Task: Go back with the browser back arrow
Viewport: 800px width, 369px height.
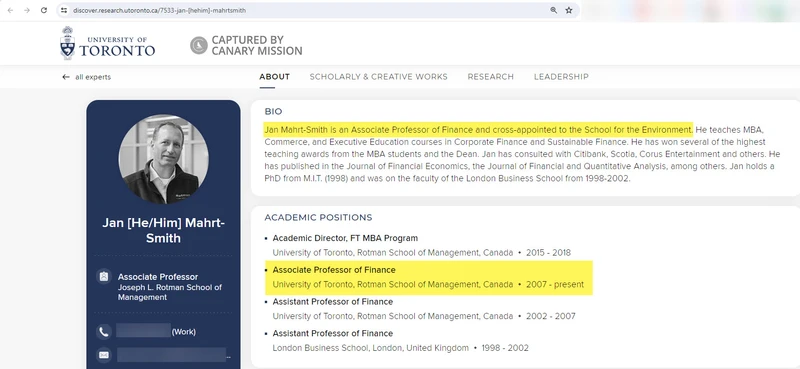Action: click(x=10, y=10)
